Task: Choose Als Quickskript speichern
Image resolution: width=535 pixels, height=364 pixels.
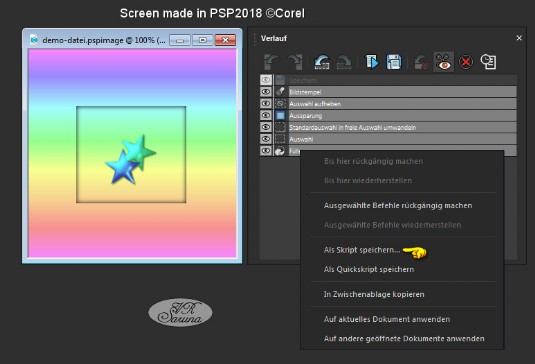Action: point(369,269)
